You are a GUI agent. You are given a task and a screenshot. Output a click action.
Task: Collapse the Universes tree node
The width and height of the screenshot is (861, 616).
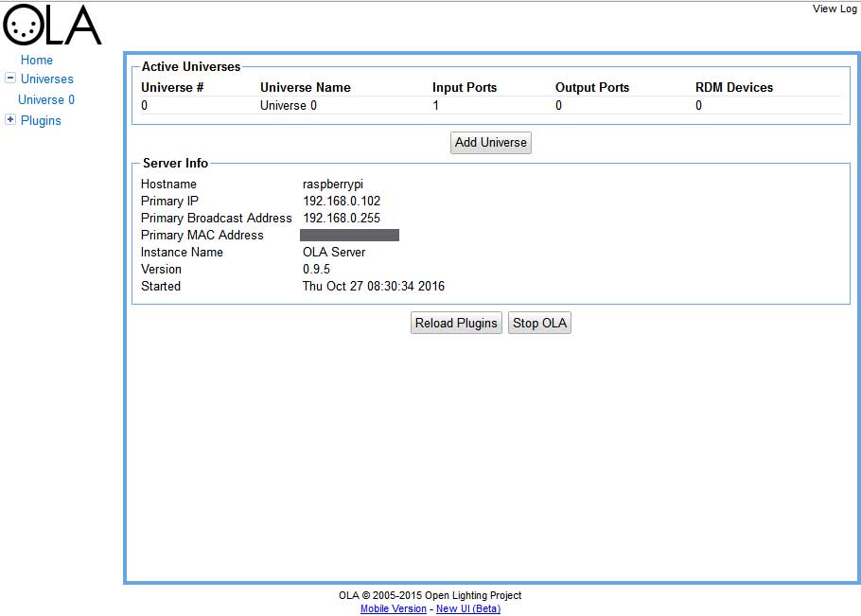point(10,79)
